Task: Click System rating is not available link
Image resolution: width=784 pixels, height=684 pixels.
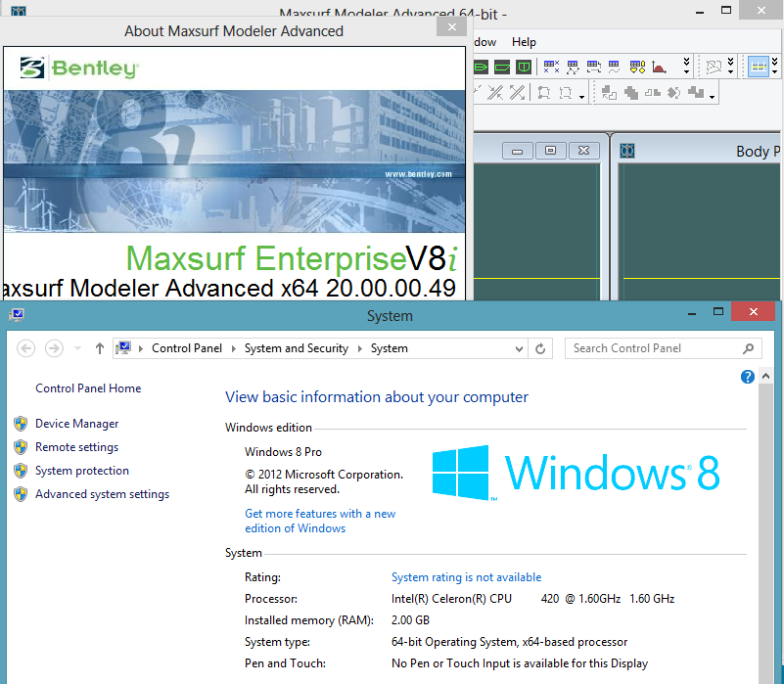Action: (466, 577)
